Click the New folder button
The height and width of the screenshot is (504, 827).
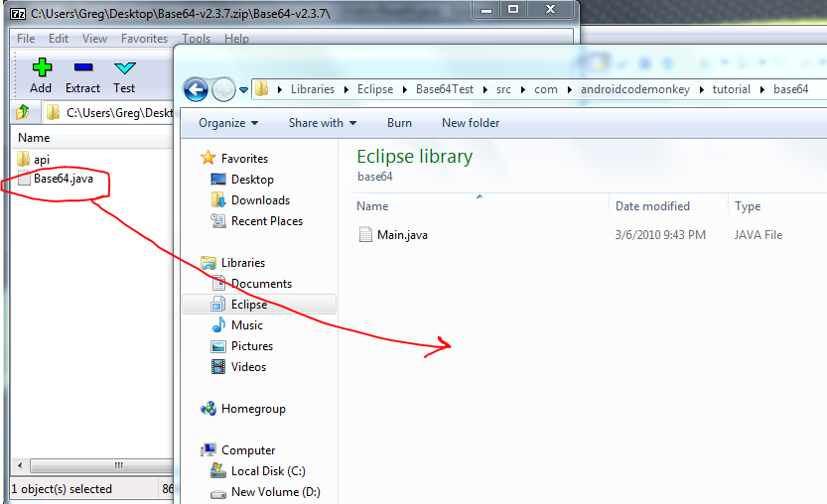[471, 123]
